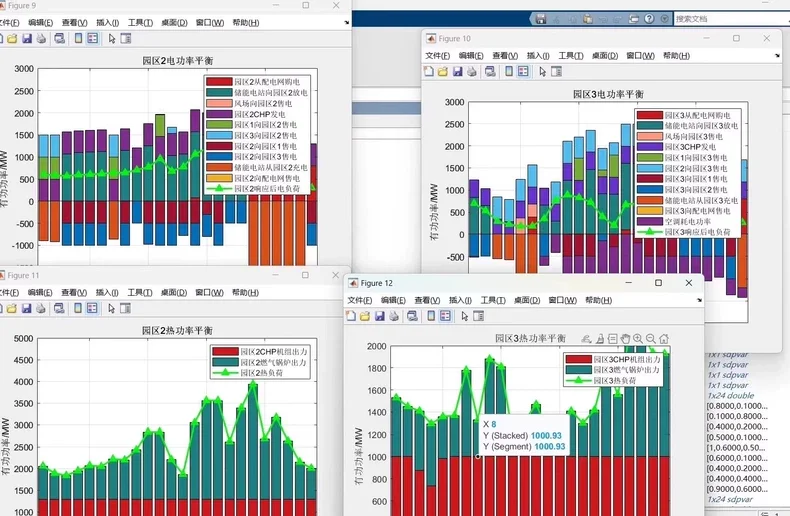Save Figure 10 with the save icon
This screenshot has width=790, height=516.
pyautogui.click(x=457, y=72)
